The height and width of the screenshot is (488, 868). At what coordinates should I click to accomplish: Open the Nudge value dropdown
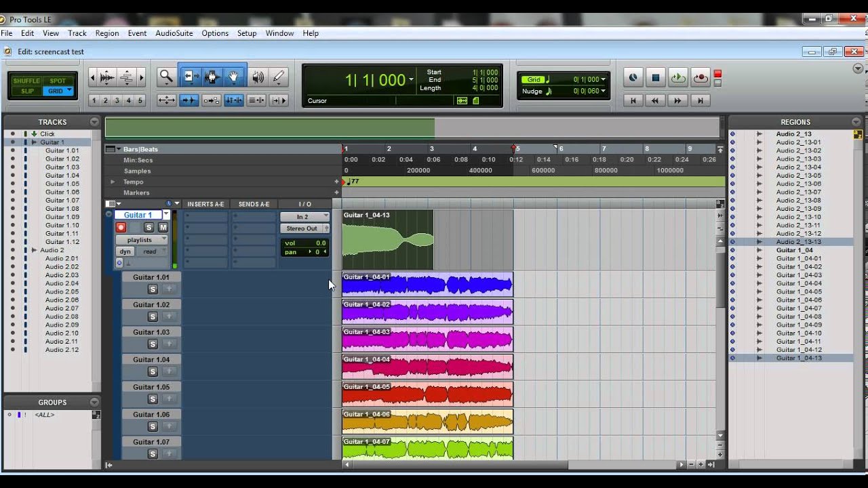(603, 91)
